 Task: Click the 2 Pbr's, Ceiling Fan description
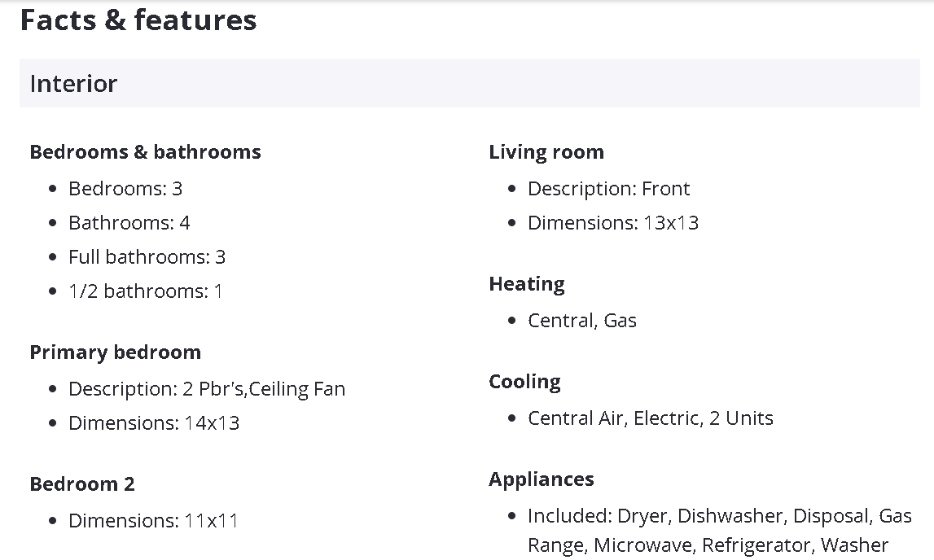coord(207,389)
